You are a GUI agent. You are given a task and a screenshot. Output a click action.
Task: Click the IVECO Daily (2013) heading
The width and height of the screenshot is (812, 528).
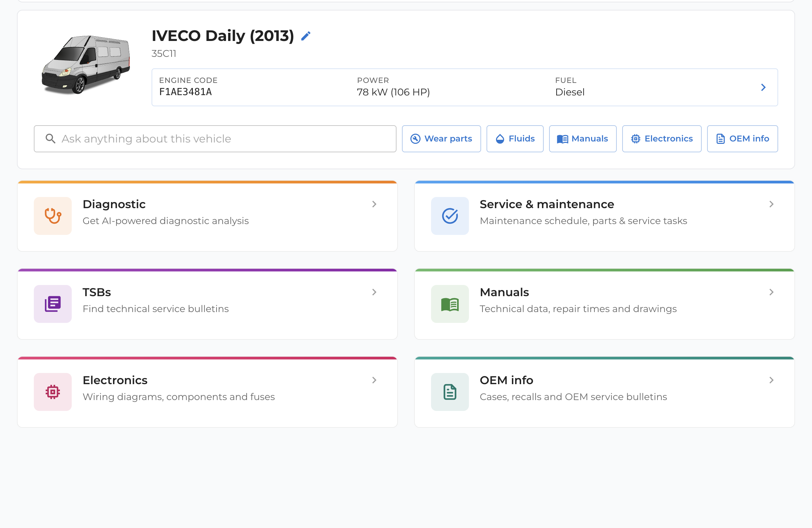(223, 36)
